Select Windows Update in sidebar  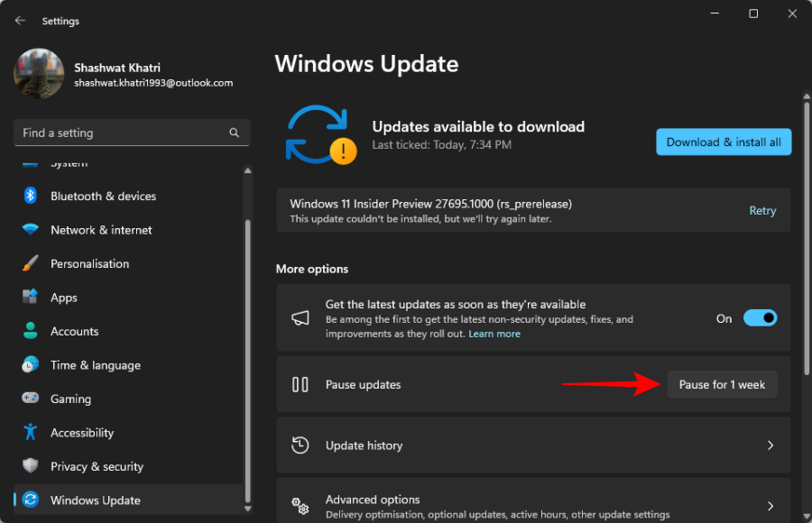coord(95,500)
